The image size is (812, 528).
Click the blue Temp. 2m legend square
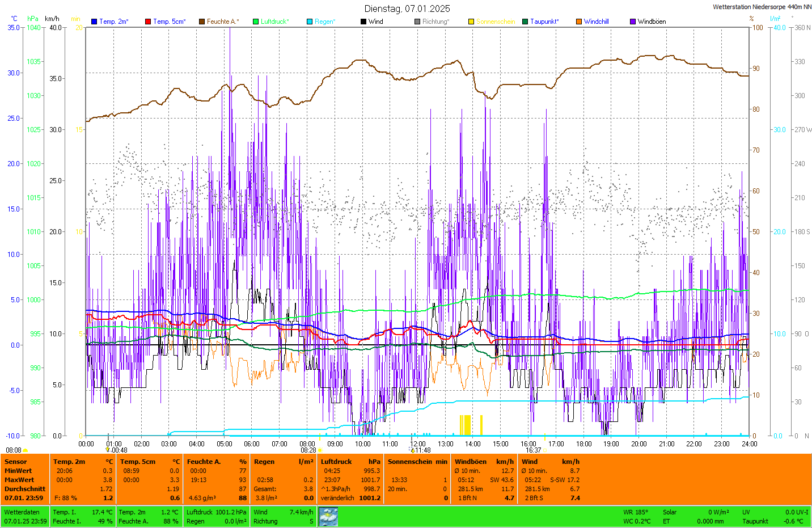coord(94,22)
